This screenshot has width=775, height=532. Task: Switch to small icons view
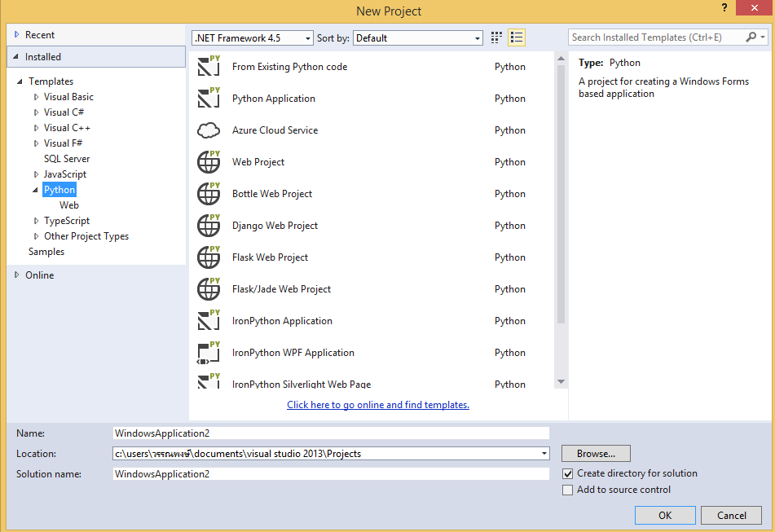(495, 37)
